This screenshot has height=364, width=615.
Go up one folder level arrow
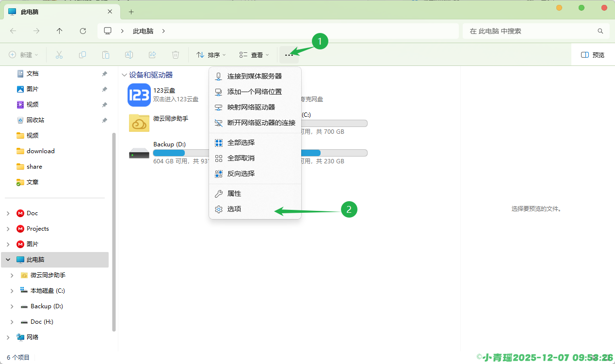click(x=60, y=31)
